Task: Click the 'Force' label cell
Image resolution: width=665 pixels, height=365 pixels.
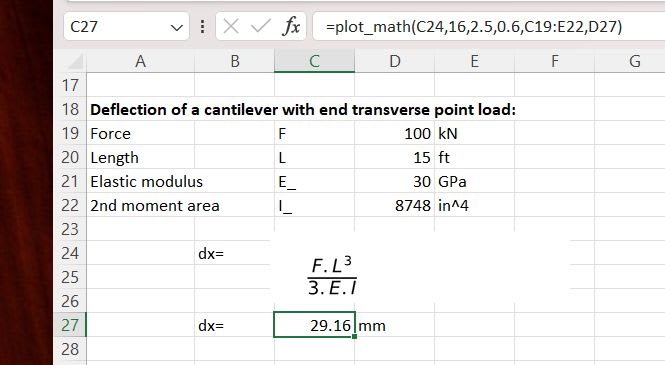Action: (x=140, y=134)
